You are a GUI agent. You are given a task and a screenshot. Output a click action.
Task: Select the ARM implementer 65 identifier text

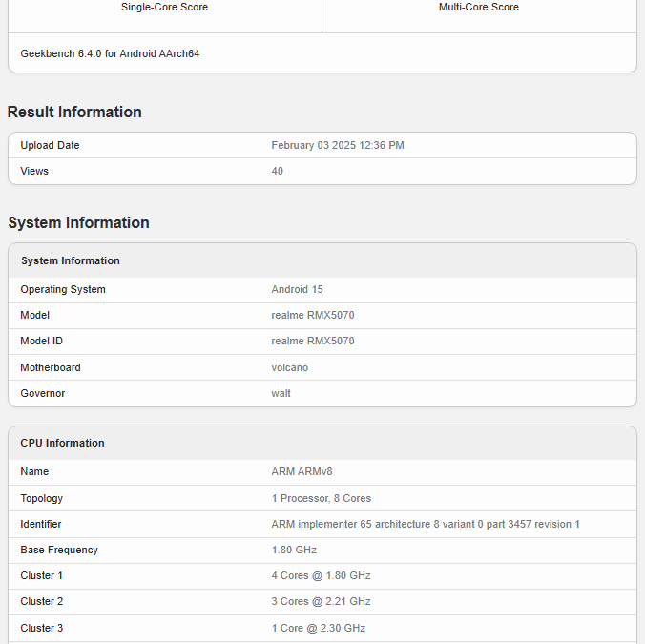click(x=425, y=524)
